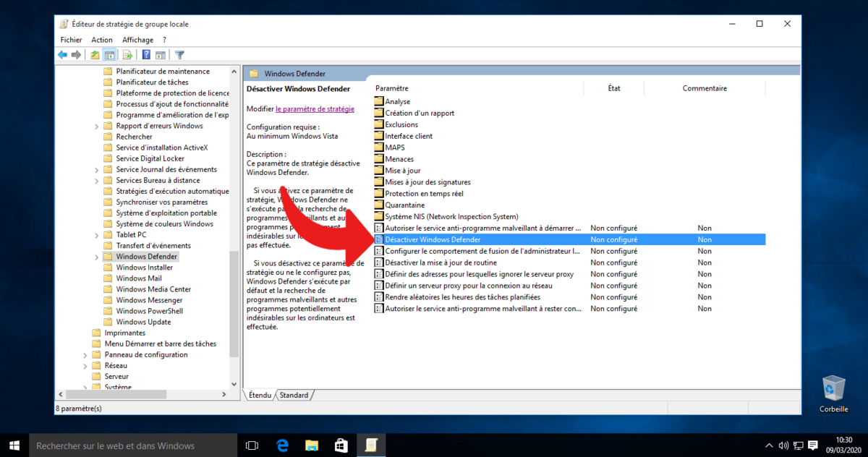The image size is (868, 457).
Task: Open the Windows Start menu
Action: 14,445
